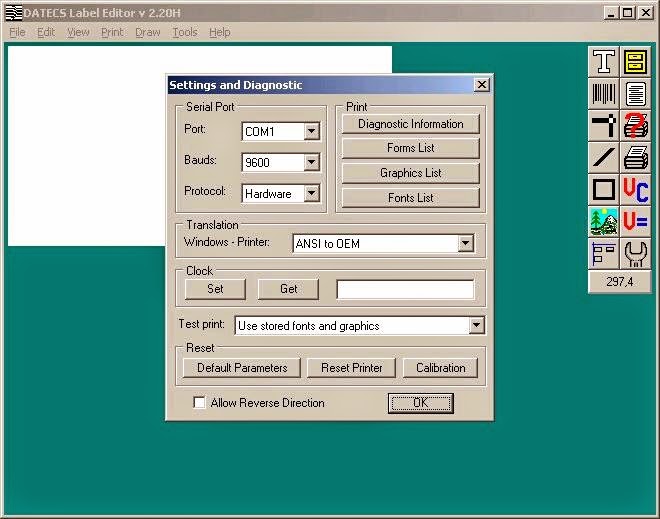Open the Help menu
Viewport: 660px width, 519px height.
click(x=220, y=32)
